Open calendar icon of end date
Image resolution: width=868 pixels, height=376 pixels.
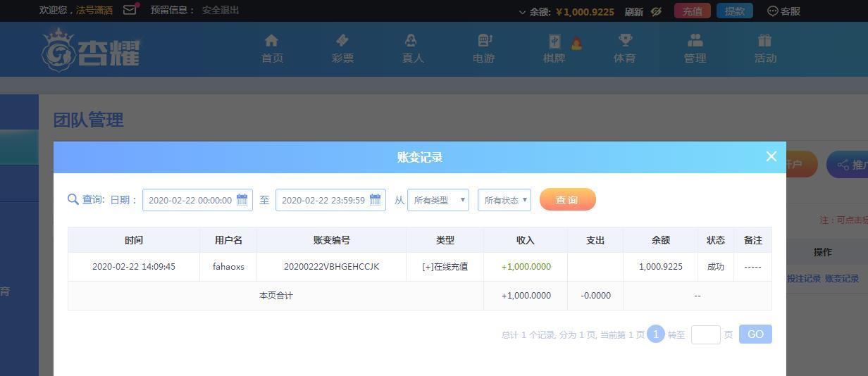click(x=375, y=200)
